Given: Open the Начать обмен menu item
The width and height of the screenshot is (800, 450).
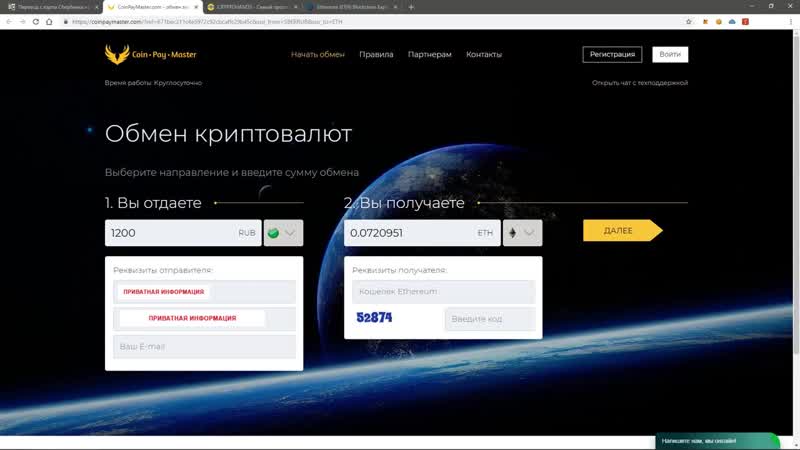Looking at the screenshot, I should click(x=317, y=54).
